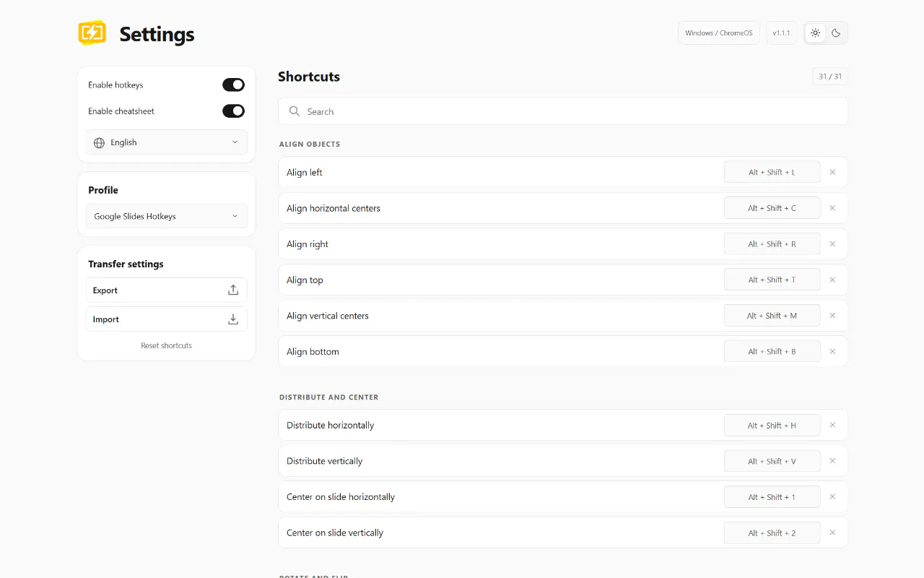Toggle the Enable cheatsheet switch
924x578 pixels.
tap(233, 111)
